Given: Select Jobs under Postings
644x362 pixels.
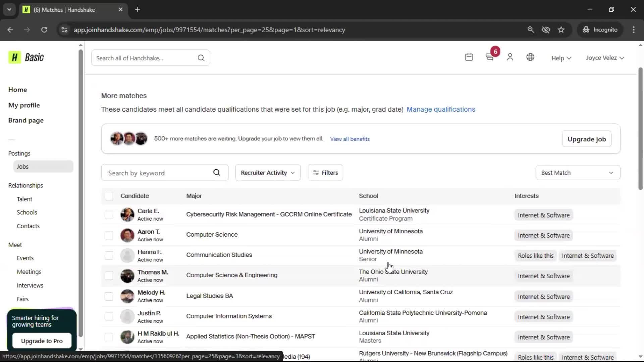Looking at the screenshot, I should pyautogui.click(x=43, y=167).
